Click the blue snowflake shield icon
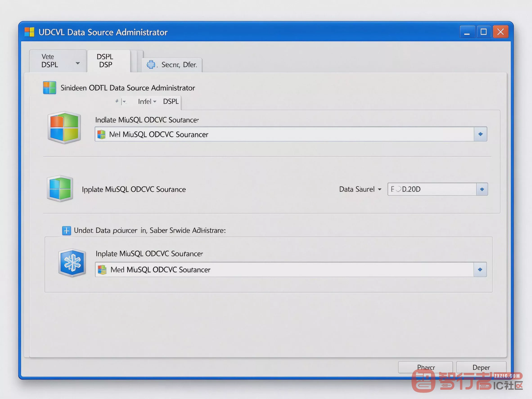The width and height of the screenshot is (532, 399). tap(72, 263)
